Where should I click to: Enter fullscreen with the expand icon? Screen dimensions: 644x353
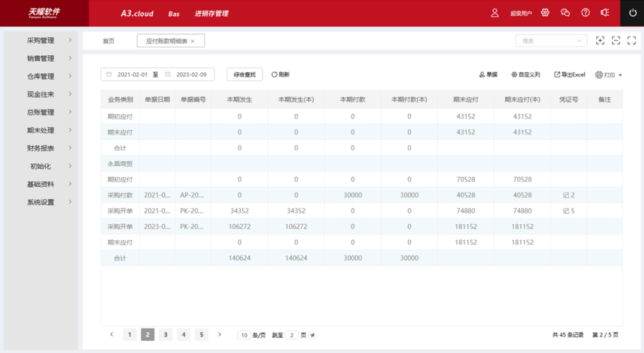tap(631, 41)
